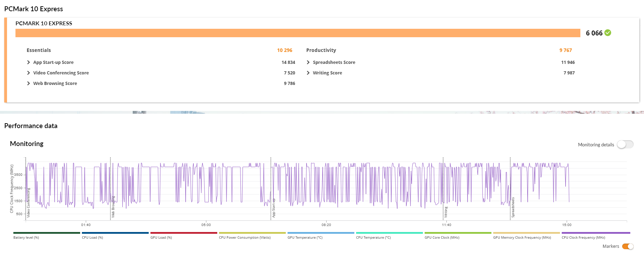Toggle the Battery level (%) legend series
The width and height of the screenshot is (644, 265).
[46, 236]
